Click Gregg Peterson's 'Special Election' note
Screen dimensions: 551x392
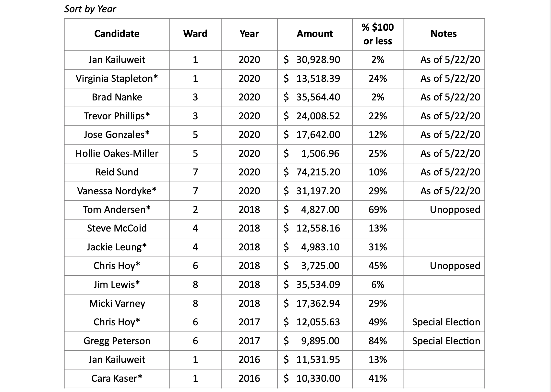[x=446, y=341]
